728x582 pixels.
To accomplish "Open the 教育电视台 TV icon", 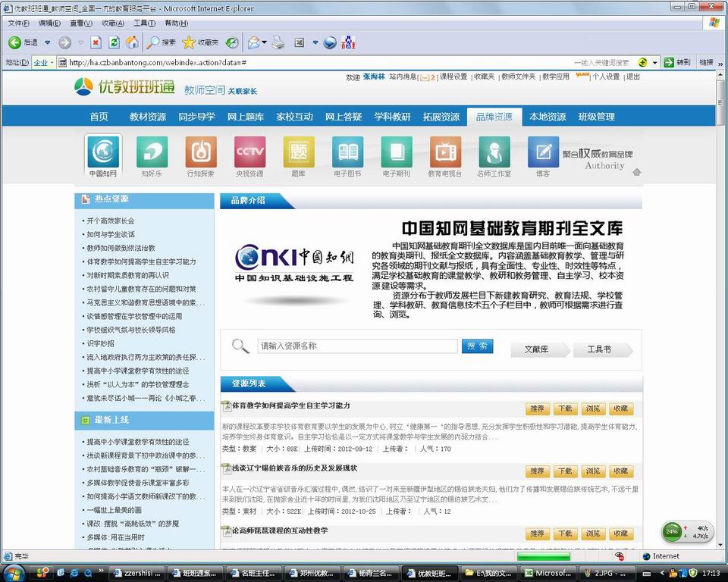I will coord(445,152).
